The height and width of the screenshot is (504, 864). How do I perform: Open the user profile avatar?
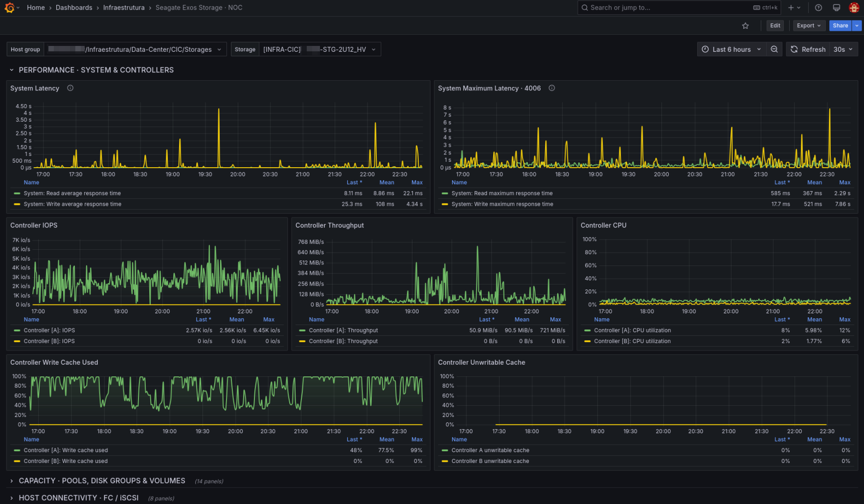pos(854,7)
